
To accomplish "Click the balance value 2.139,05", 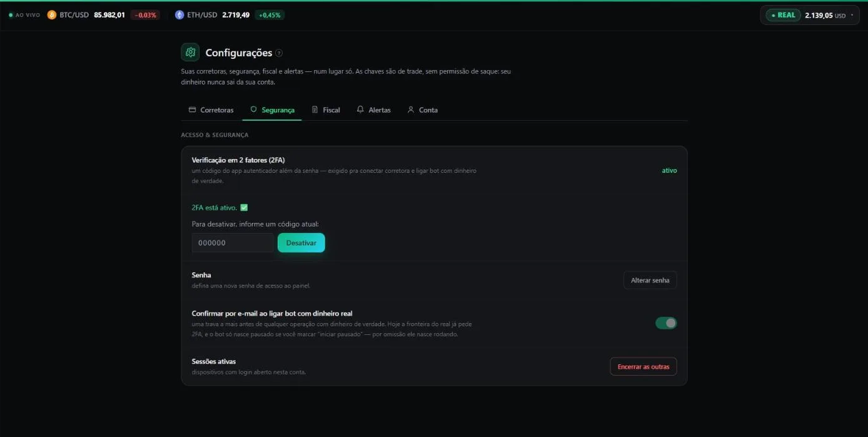I will [x=819, y=15].
